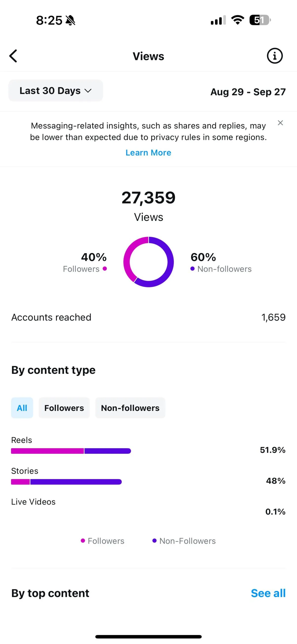Viewport: 297px width, 644px height.
Task: Dismiss the messaging insights notice
Action: coord(280,123)
